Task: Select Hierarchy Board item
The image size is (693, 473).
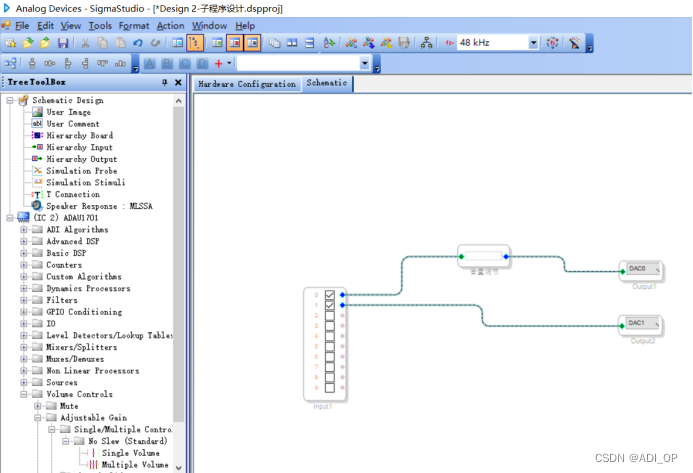Action: tap(80, 135)
